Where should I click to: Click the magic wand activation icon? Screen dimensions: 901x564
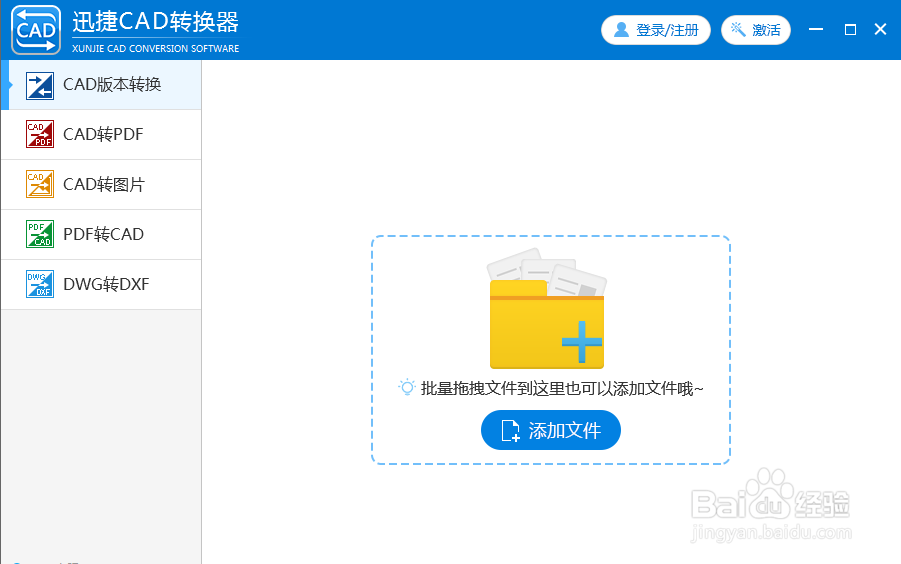pyautogui.click(x=738, y=29)
